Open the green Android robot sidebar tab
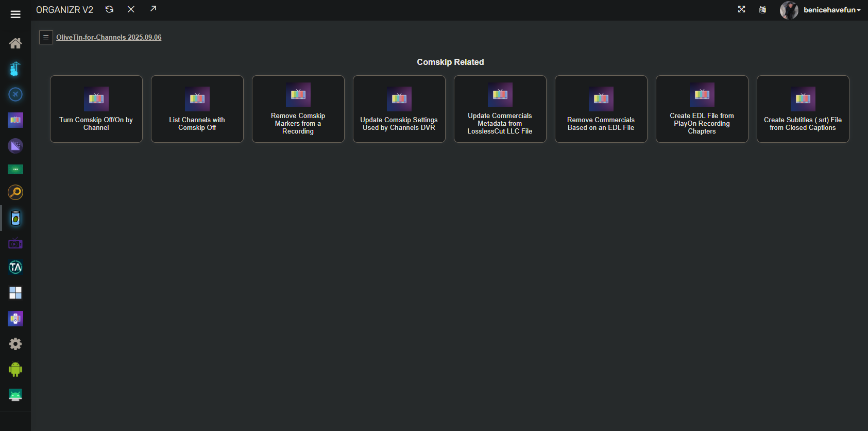Screen dimensions: 868x431 point(15,369)
